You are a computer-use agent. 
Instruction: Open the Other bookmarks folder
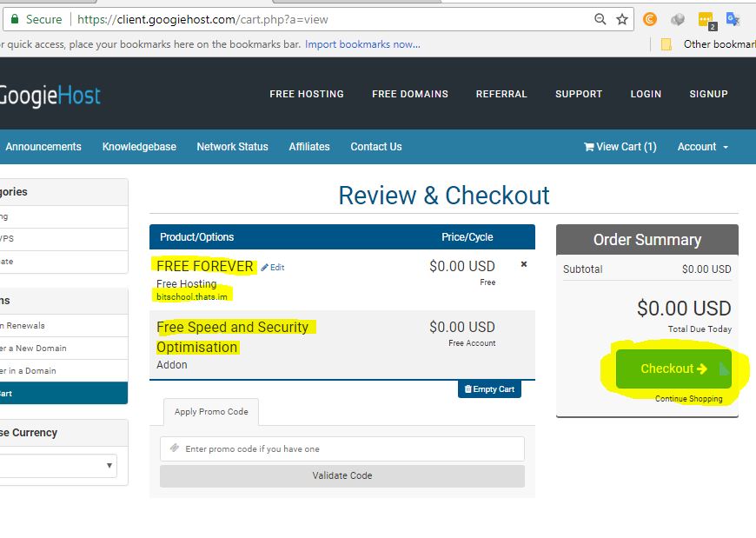(x=708, y=44)
